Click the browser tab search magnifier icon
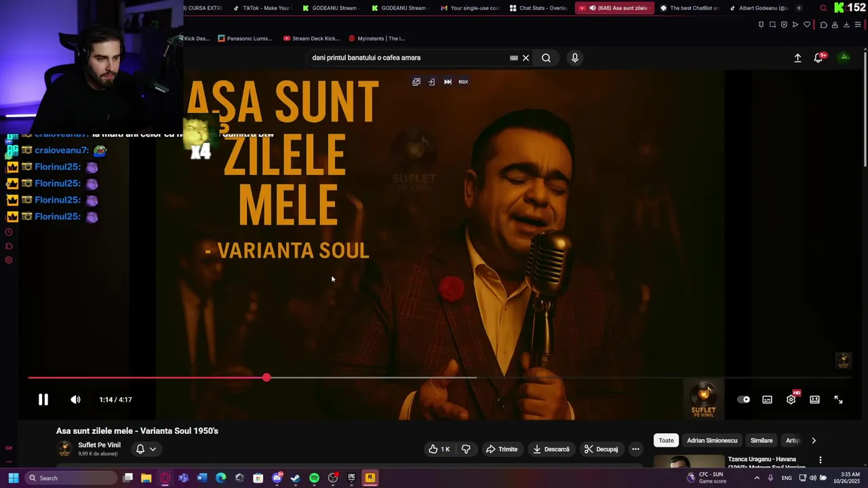 pos(823,8)
